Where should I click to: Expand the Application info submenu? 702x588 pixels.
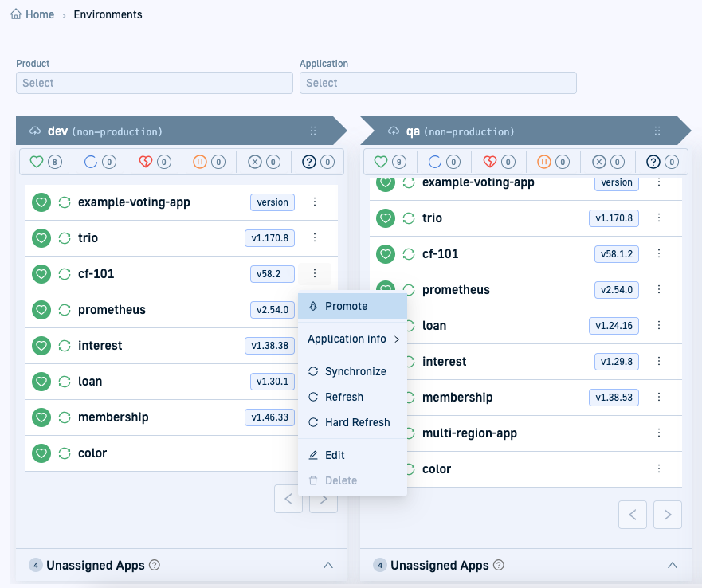(352, 339)
